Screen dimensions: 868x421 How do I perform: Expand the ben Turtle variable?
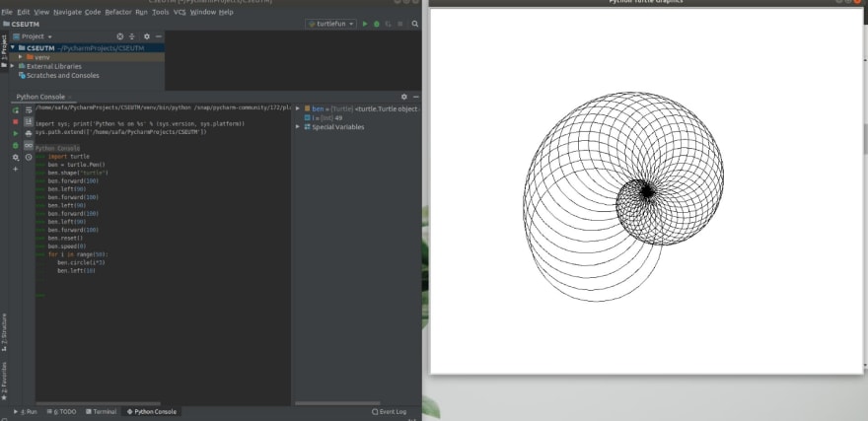[x=298, y=109]
